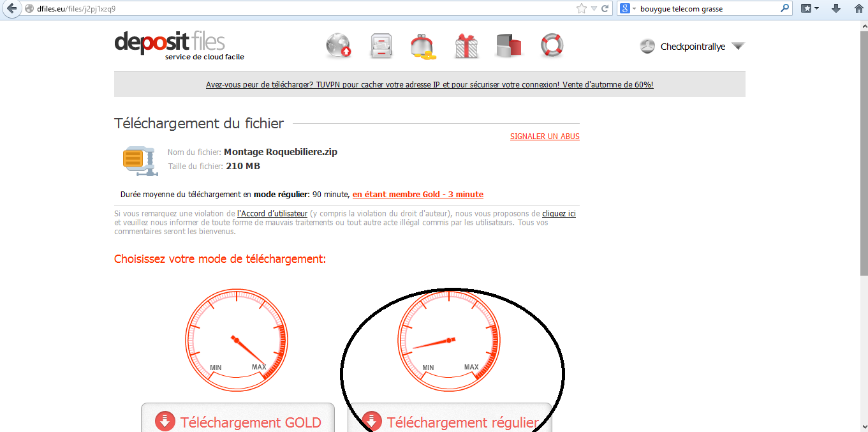Reload the page with the refresh icon
Screen dimensions: 868x432
pos(605,9)
